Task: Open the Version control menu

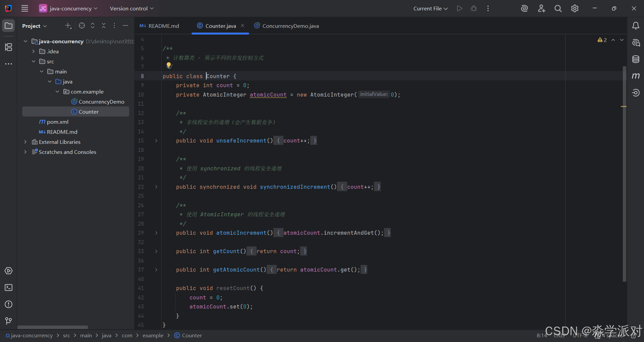Action: point(130,8)
